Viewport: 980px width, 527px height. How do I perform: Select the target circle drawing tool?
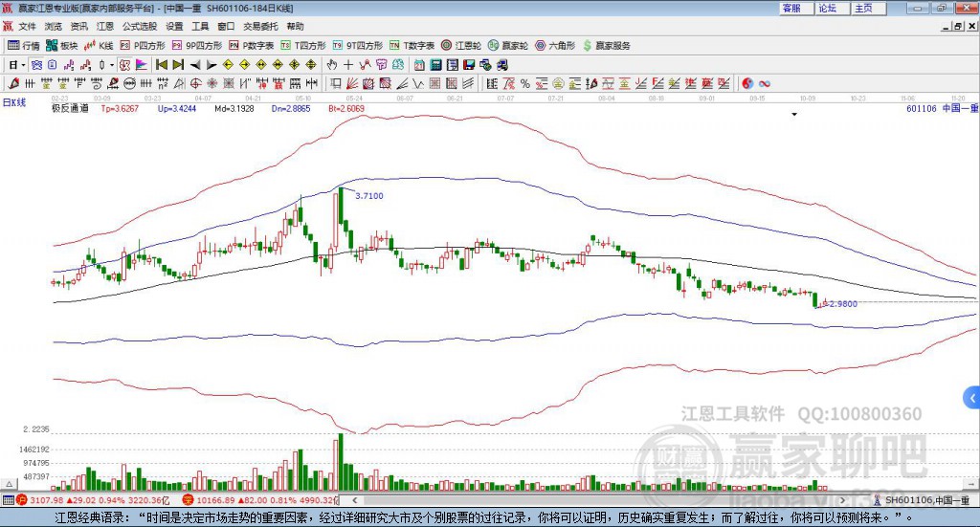click(x=195, y=83)
